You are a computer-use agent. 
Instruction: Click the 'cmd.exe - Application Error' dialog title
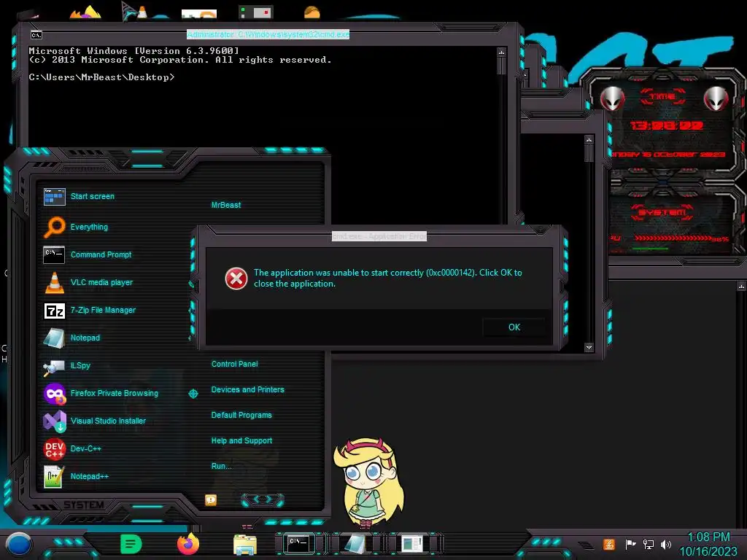pos(379,236)
